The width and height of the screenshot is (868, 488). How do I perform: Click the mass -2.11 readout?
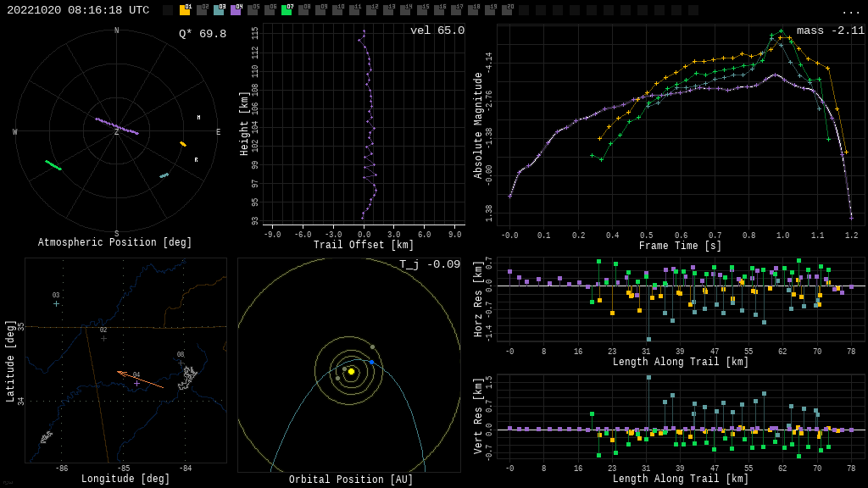tap(830, 30)
